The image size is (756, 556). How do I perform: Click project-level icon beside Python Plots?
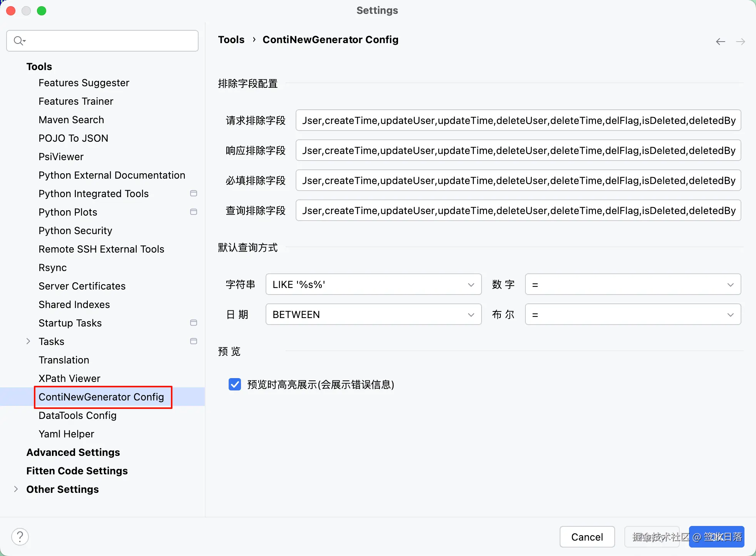tap(194, 212)
